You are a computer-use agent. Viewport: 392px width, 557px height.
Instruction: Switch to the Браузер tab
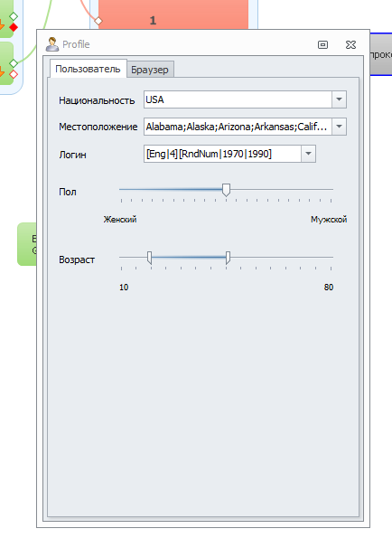tap(150, 70)
